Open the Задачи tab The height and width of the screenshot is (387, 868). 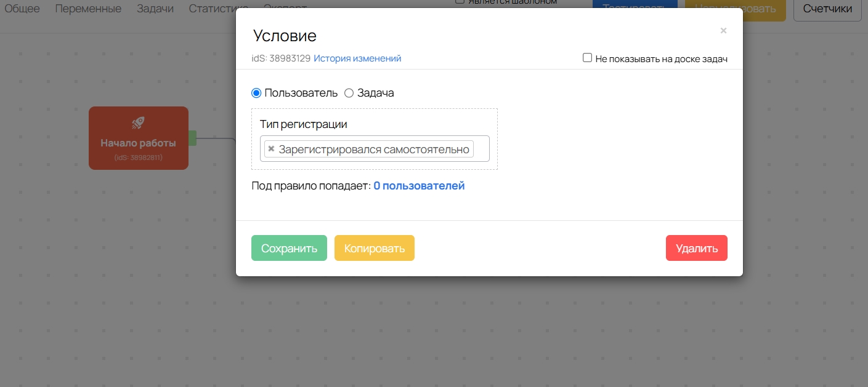pos(155,9)
